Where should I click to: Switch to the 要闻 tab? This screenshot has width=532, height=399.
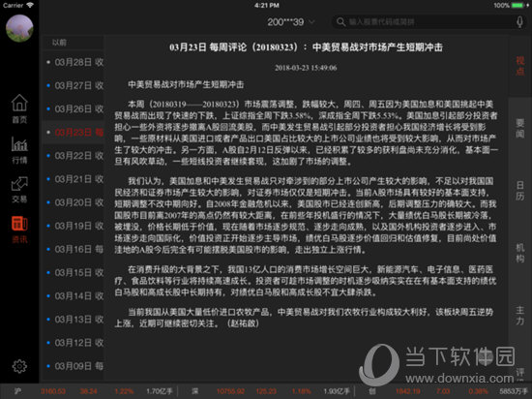pyautogui.click(x=519, y=129)
